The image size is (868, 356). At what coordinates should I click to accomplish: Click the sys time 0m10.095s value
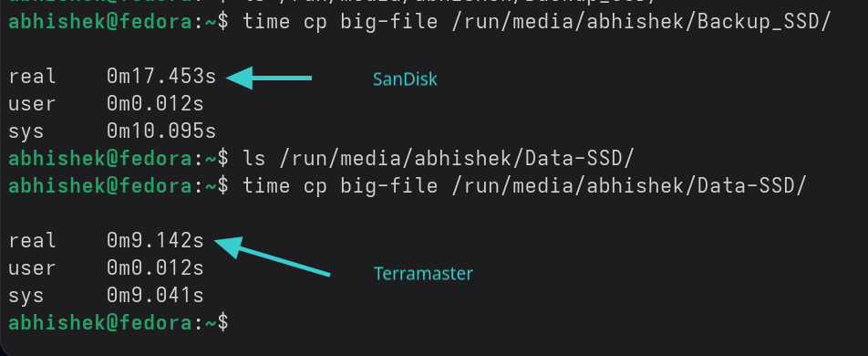161,131
